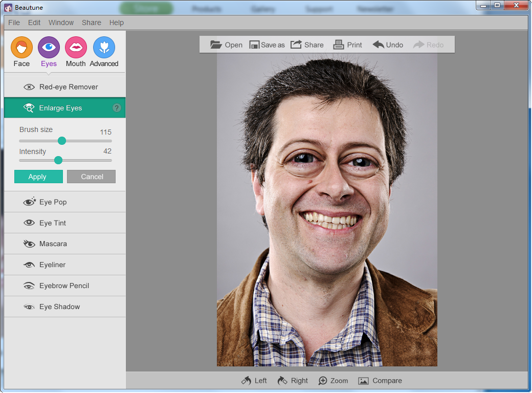
Task: Click the Save as disk icon
Action: [x=254, y=45]
